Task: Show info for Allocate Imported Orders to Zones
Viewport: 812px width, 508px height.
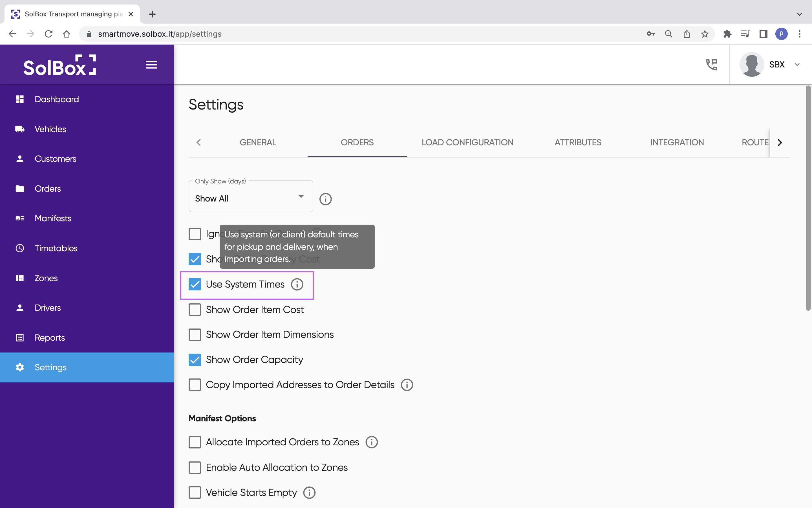Action: pos(371,442)
